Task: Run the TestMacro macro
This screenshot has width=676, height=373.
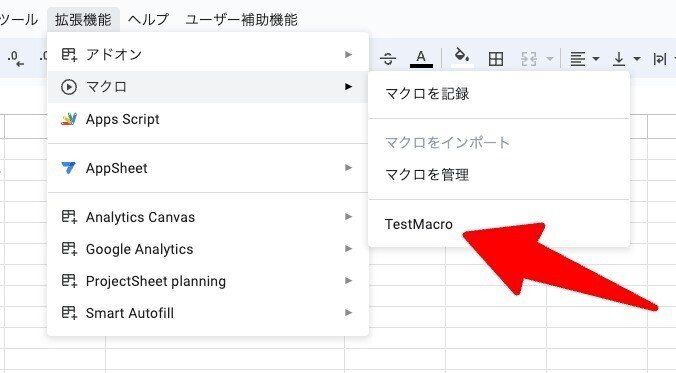Action: coord(499,224)
